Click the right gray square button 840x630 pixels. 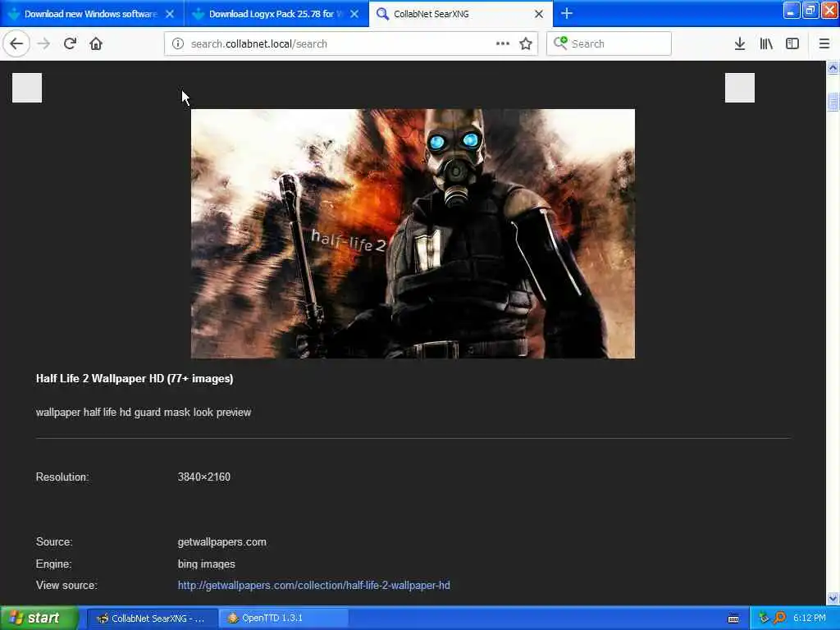point(740,88)
